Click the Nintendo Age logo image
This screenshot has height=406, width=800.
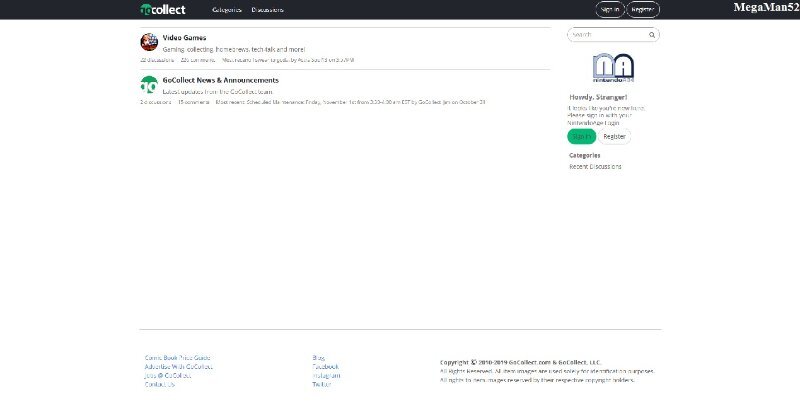point(614,66)
